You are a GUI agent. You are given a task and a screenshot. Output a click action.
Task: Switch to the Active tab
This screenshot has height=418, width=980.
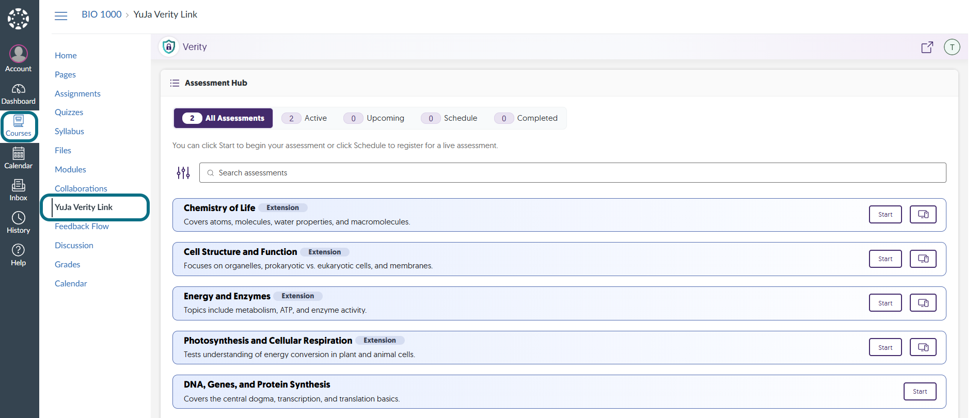[304, 118]
